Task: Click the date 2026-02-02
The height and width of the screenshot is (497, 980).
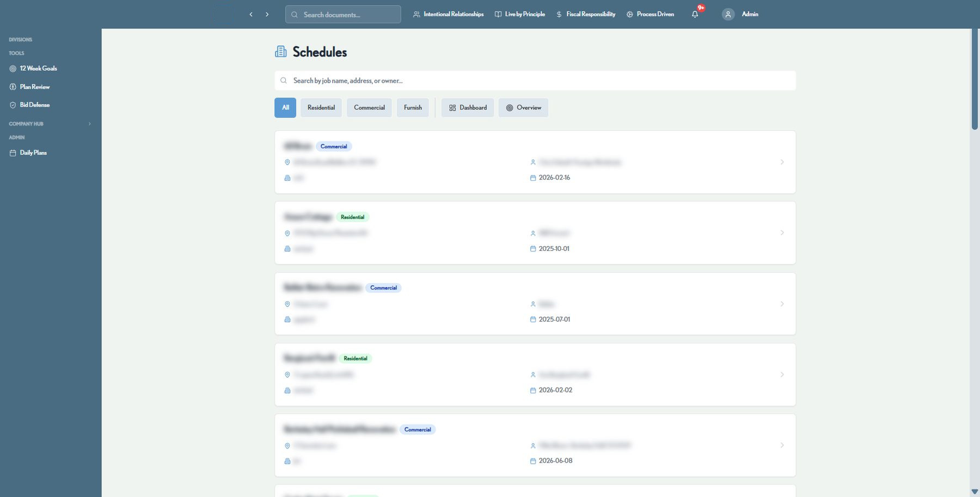Action: pos(555,390)
